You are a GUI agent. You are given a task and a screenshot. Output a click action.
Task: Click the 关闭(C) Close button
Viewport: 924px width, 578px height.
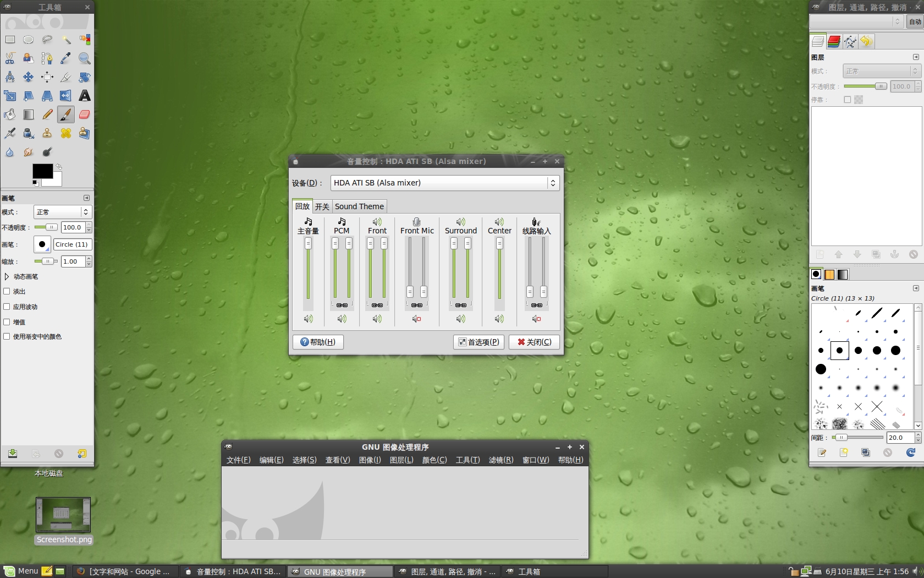(534, 342)
